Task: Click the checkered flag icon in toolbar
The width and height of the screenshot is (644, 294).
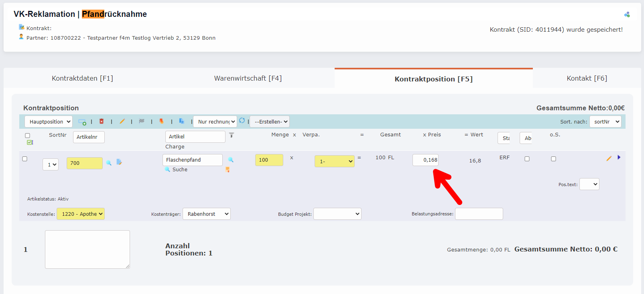Action: (x=142, y=121)
